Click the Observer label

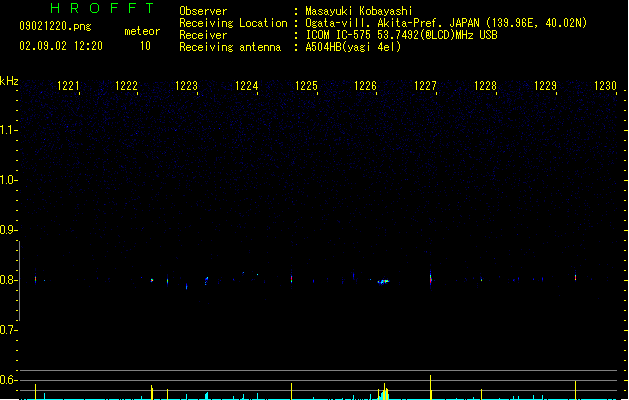(x=203, y=11)
